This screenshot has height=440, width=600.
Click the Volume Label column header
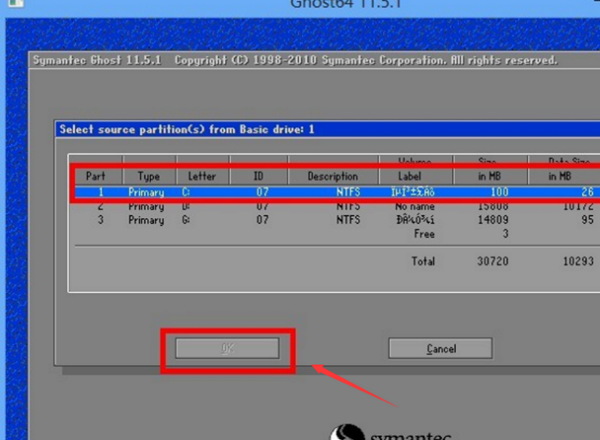click(x=416, y=170)
